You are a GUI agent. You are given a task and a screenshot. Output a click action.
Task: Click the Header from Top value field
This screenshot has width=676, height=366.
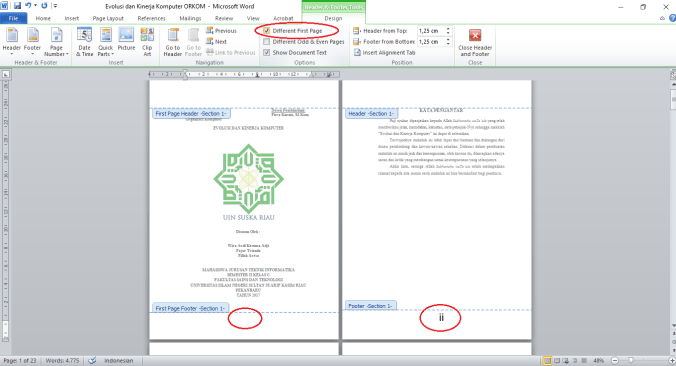(431, 31)
